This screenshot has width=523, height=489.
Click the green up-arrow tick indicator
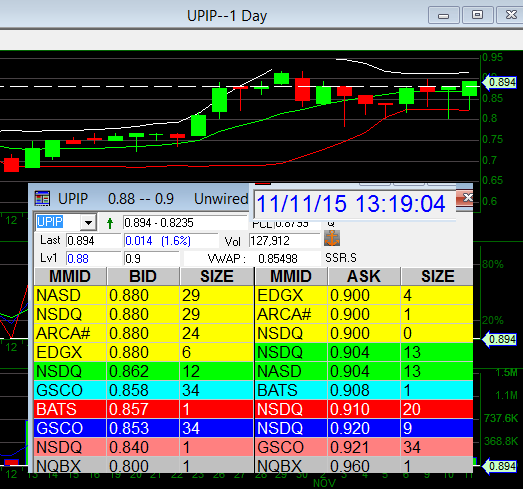point(110,223)
